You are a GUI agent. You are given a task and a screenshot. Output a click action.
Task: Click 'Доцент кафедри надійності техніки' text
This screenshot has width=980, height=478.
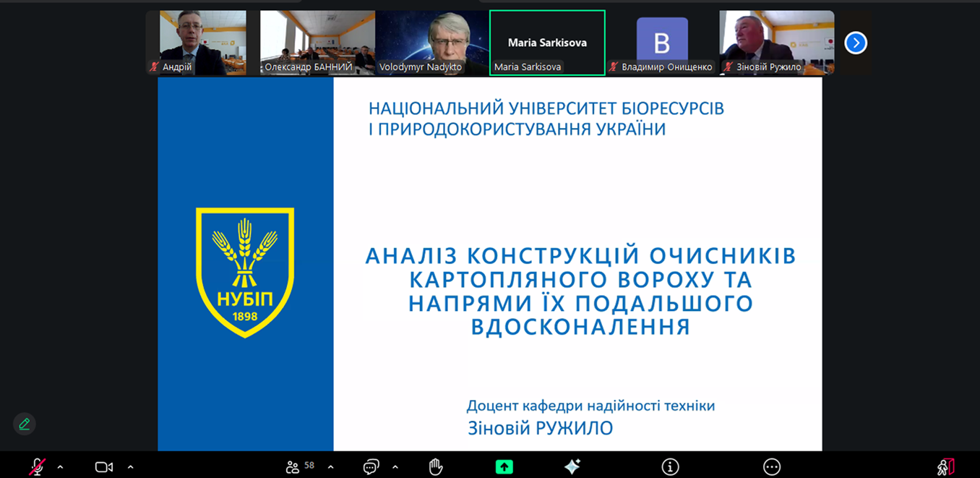[x=590, y=406]
